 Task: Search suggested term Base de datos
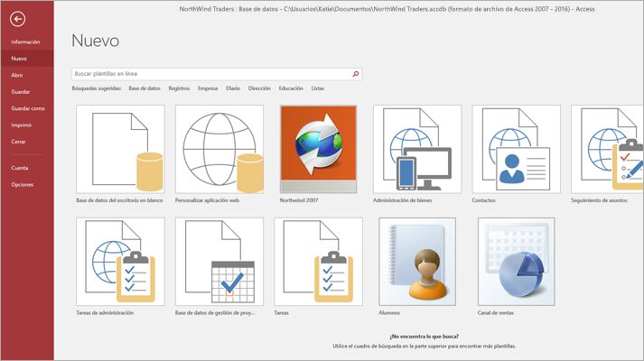145,88
